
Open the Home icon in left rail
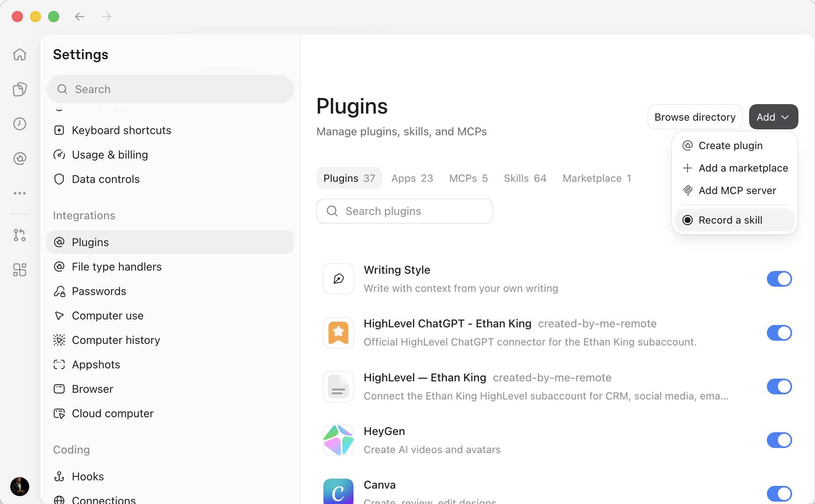(20, 54)
